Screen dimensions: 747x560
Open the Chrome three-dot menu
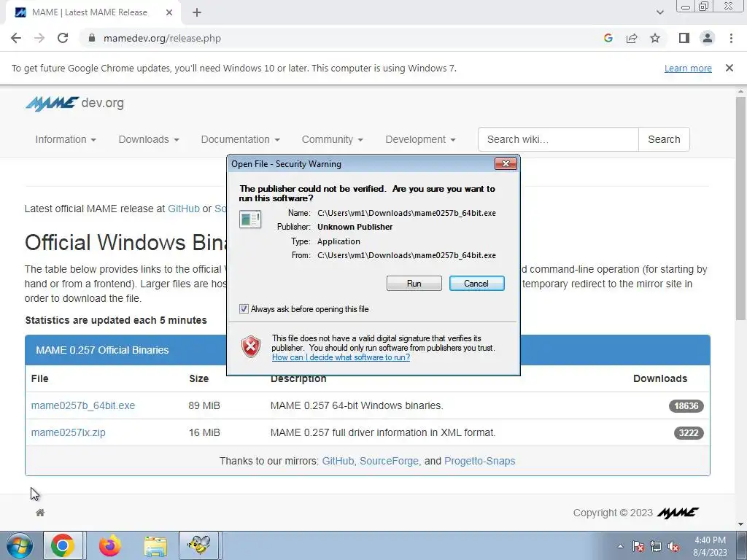coord(731,38)
